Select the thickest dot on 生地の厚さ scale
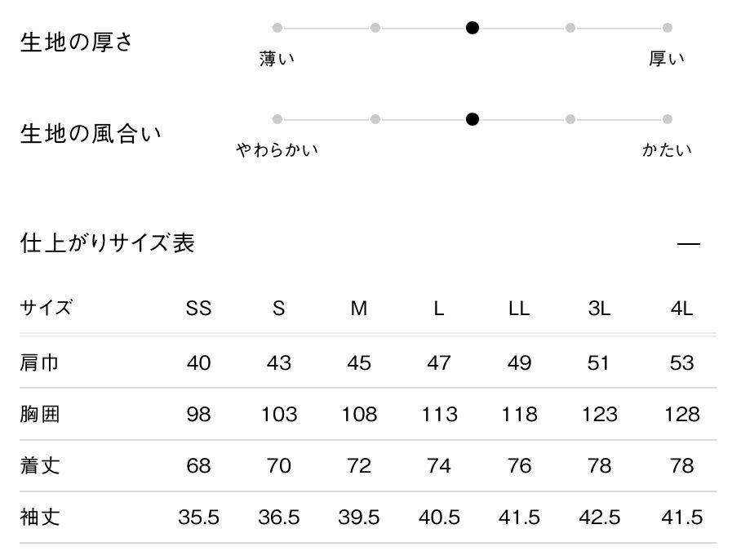 point(668,28)
